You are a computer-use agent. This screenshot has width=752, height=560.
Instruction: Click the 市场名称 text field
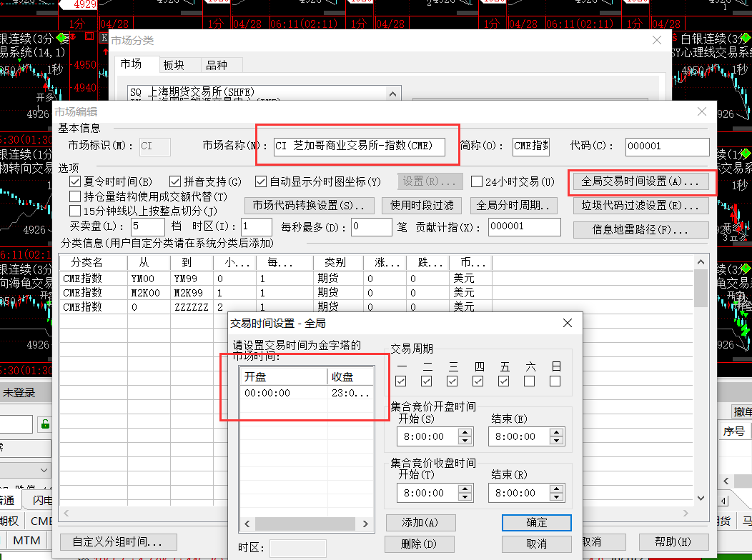[x=360, y=146]
